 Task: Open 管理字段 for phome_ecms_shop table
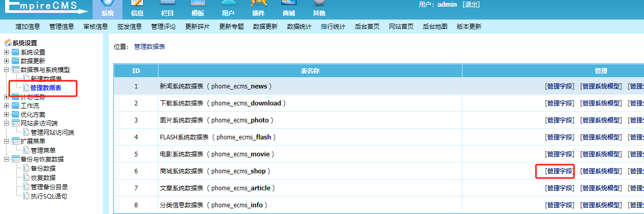[560, 171]
